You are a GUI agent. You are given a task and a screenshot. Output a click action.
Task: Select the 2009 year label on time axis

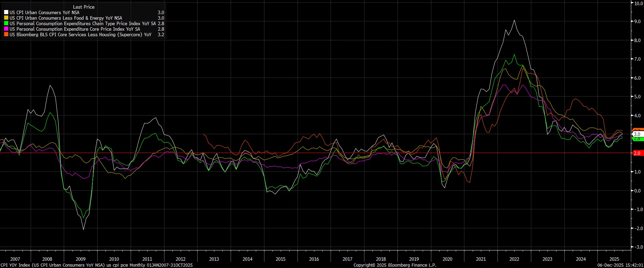(x=80, y=259)
